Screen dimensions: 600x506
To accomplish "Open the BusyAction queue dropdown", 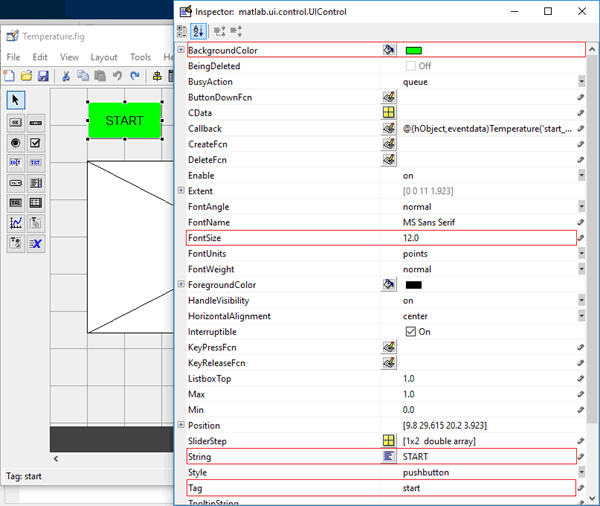I will click(581, 82).
